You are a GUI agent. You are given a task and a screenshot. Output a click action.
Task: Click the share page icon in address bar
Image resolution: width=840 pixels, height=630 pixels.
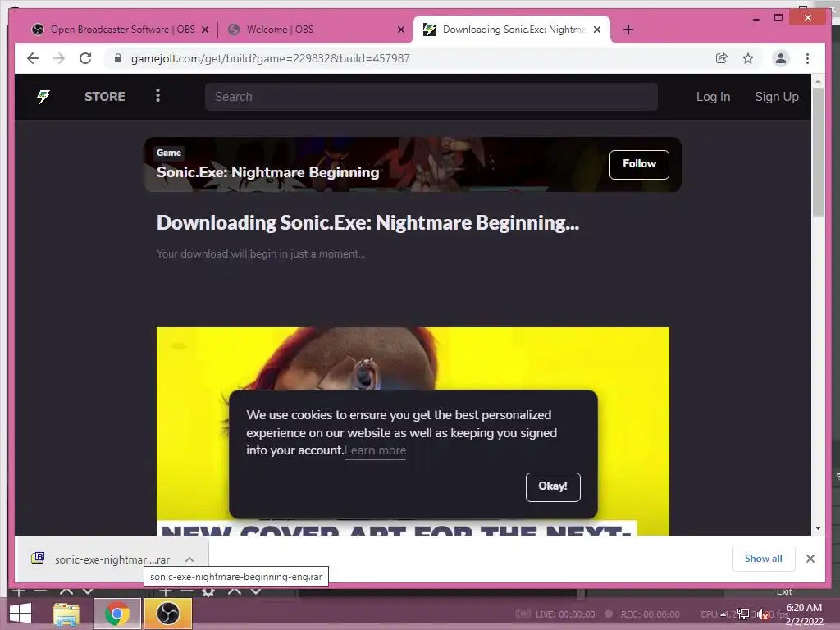coord(722,58)
